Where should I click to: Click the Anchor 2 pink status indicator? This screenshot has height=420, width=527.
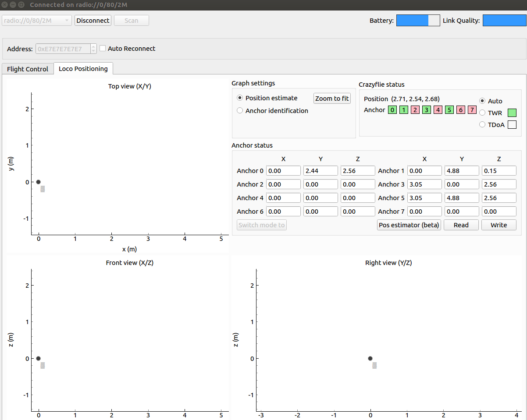tap(415, 110)
